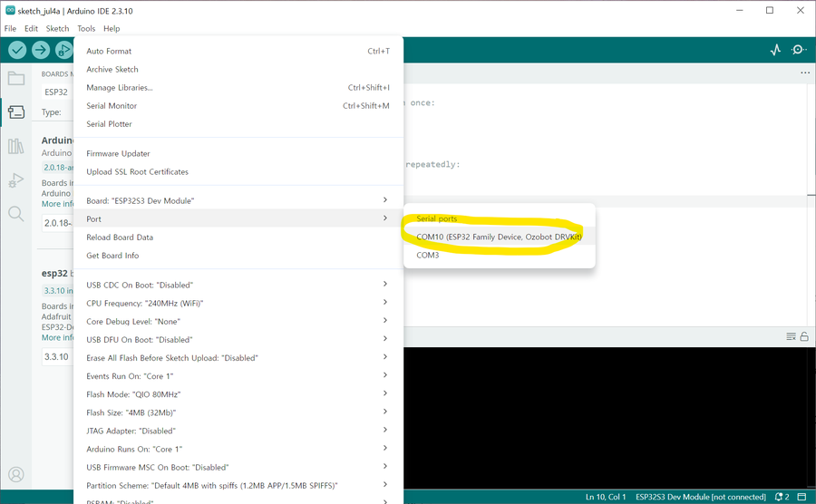Expand JTAG Adapter submenu
816x504 pixels.
tap(238, 431)
